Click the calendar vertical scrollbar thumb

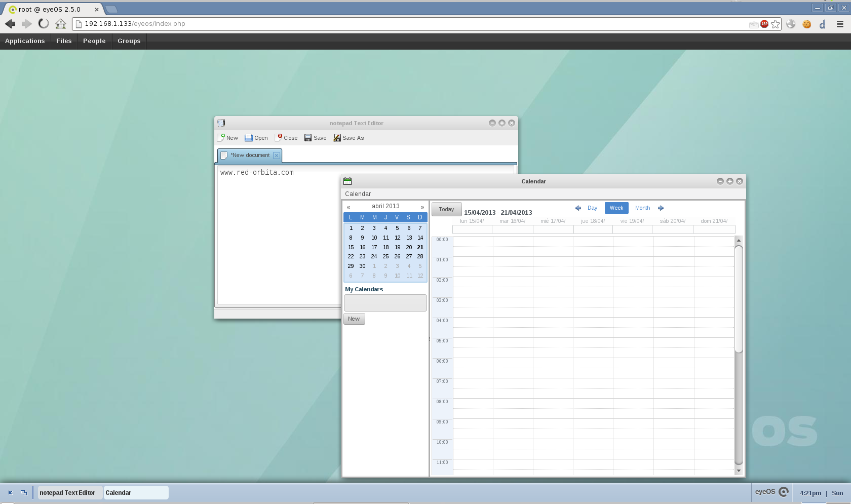pyautogui.click(x=739, y=299)
